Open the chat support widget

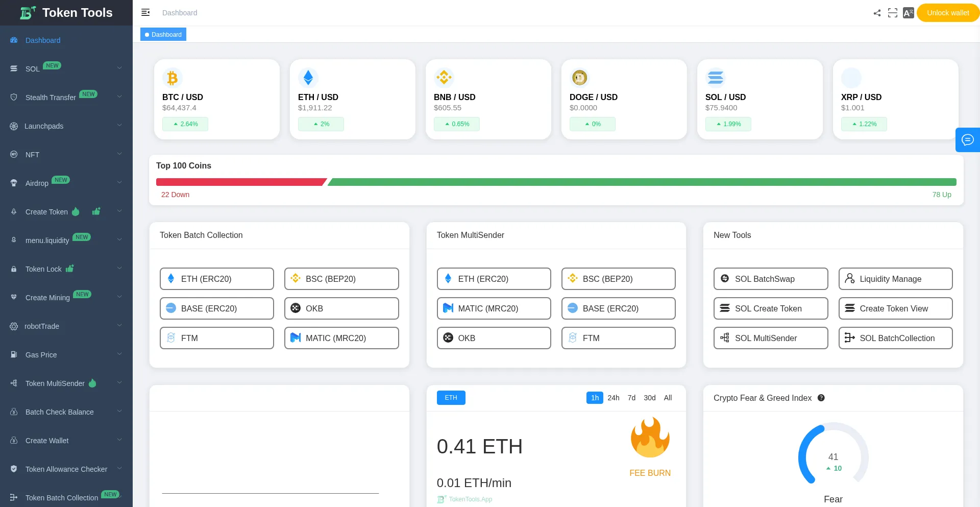coord(968,140)
